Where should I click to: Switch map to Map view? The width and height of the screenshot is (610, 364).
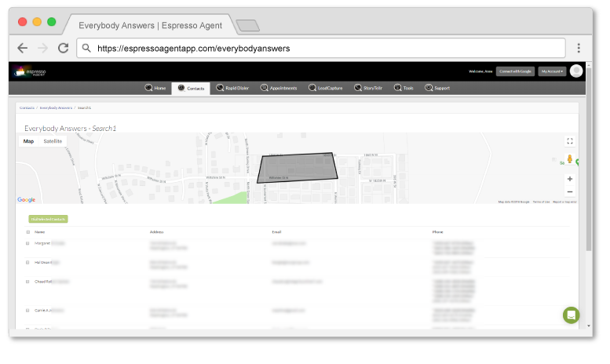(x=28, y=141)
